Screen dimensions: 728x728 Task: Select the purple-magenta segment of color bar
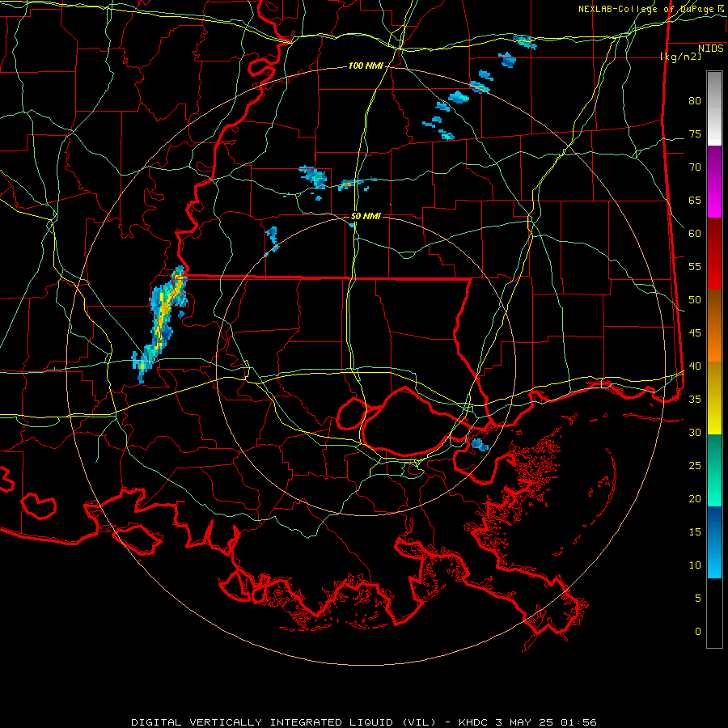pyautogui.click(x=714, y=181)
